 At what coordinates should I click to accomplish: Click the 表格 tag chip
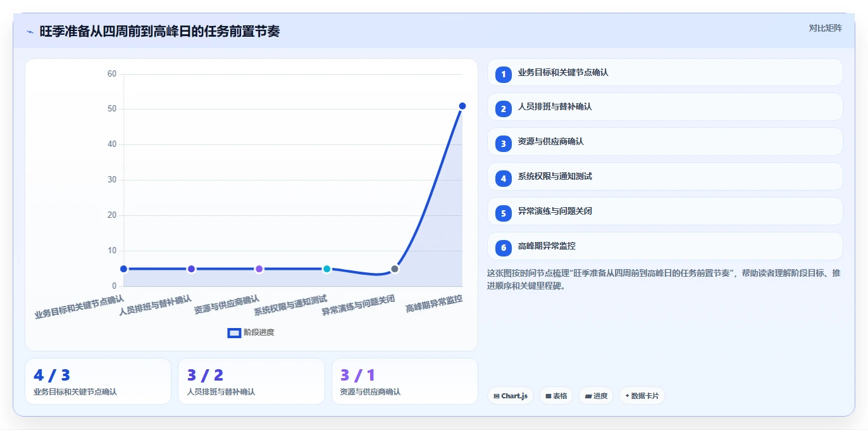556,396
